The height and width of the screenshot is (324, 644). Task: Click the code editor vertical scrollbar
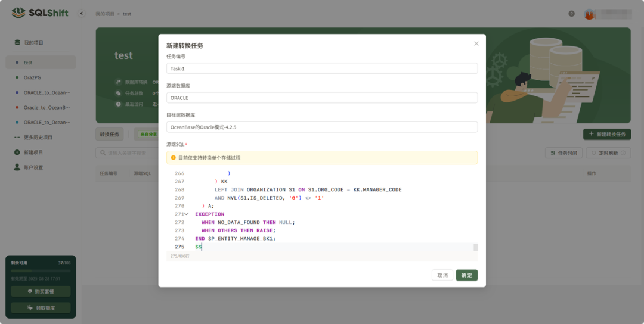tap(476, 247)
